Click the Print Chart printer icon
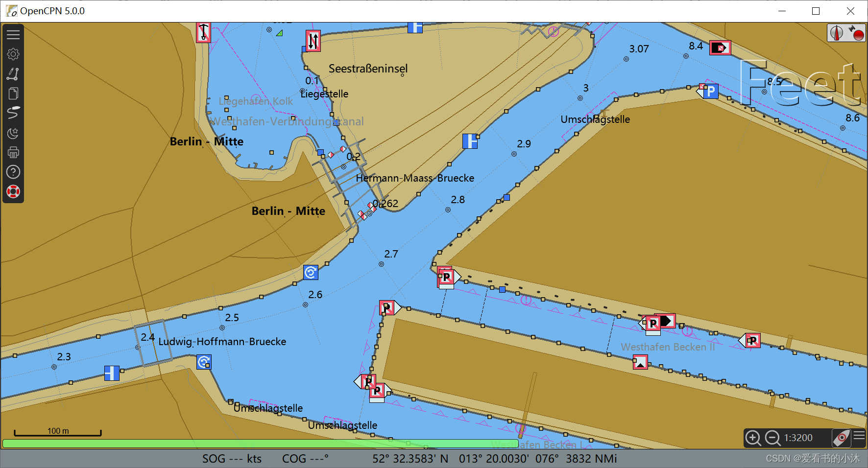This screenshot has height=468, width=868. 13,152
